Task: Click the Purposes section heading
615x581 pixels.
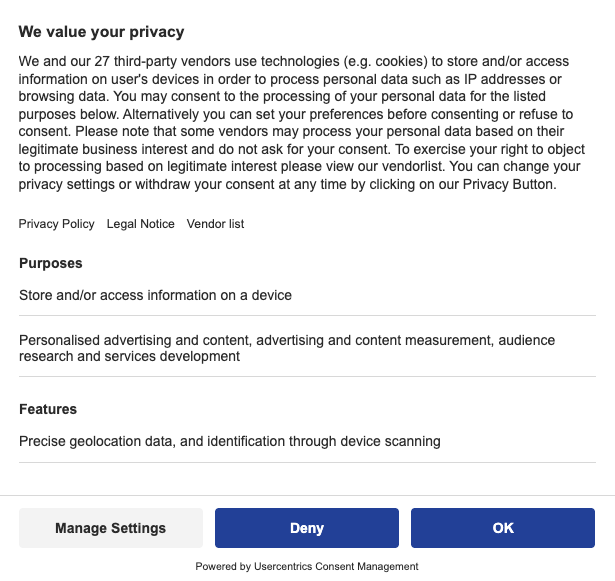Action: [x=51, y=263]
